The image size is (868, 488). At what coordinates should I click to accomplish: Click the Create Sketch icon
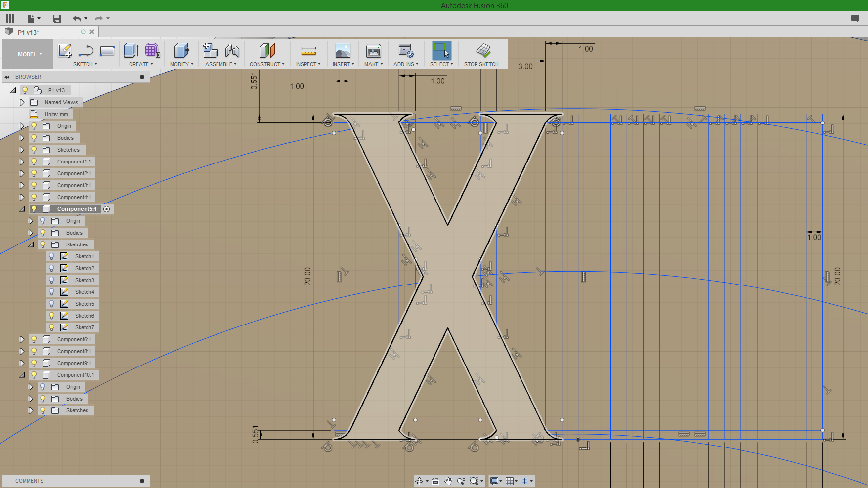click(64, 51)
